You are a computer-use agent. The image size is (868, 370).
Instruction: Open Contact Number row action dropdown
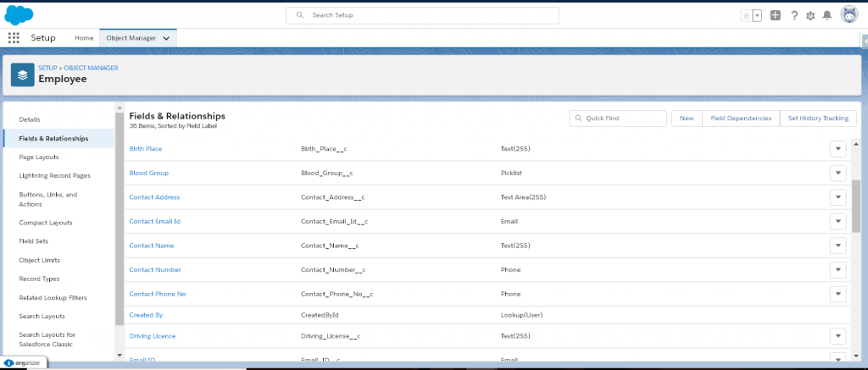(x=838, y=270)
